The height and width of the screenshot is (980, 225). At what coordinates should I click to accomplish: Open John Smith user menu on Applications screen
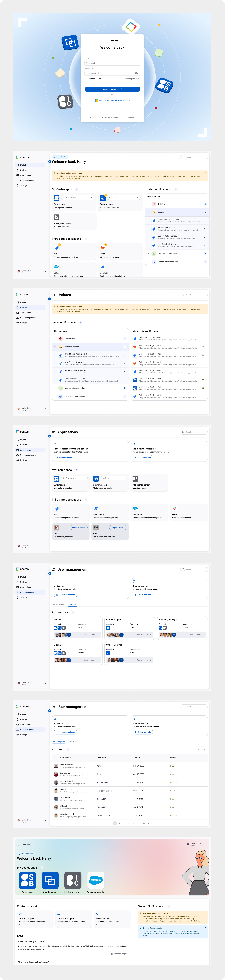click(x=31, y=546)
